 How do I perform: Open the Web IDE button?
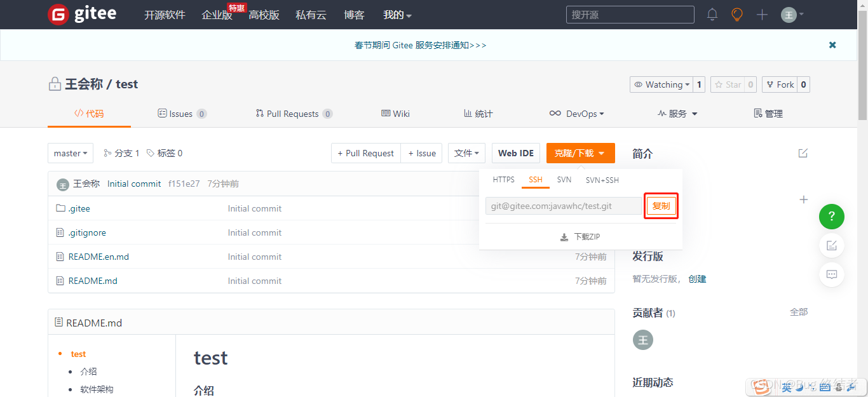pos(516,153)
